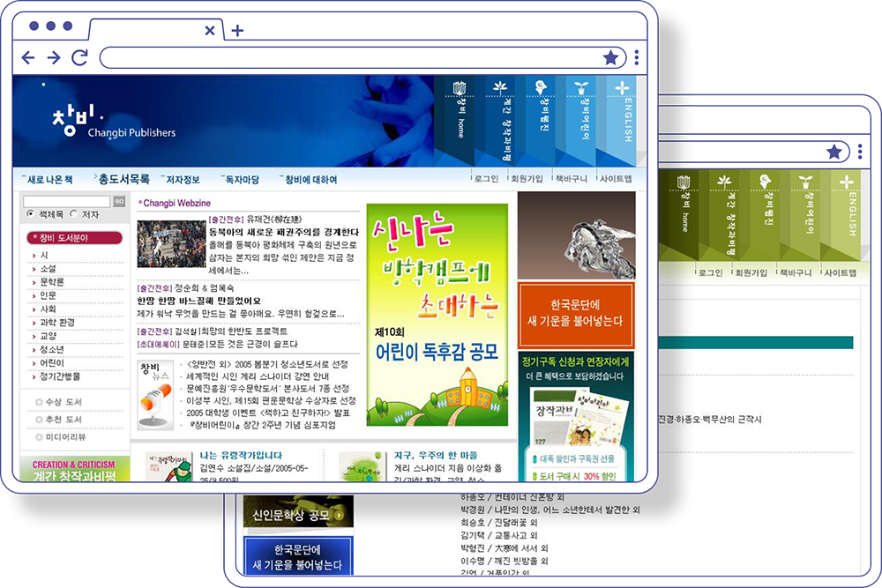The width and height of the screenshot is (882, 588).
Task: Select the 책제목 search radio button
Action: tap(32, 213)
